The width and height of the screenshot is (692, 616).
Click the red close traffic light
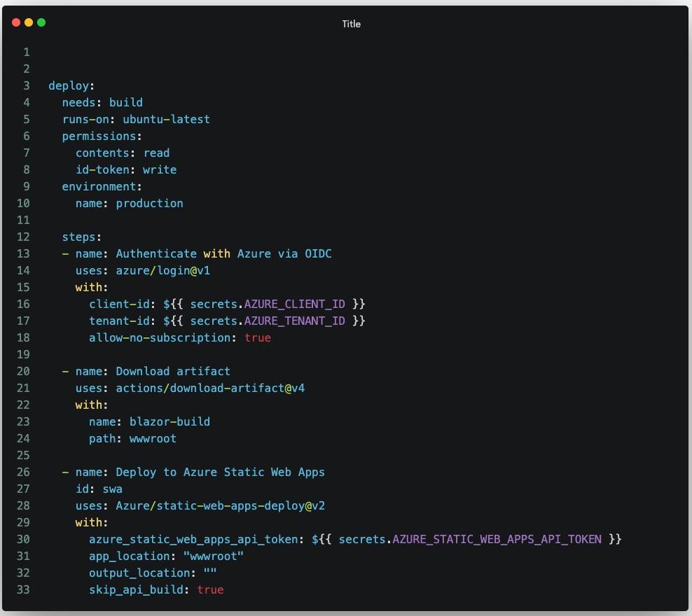15,22
